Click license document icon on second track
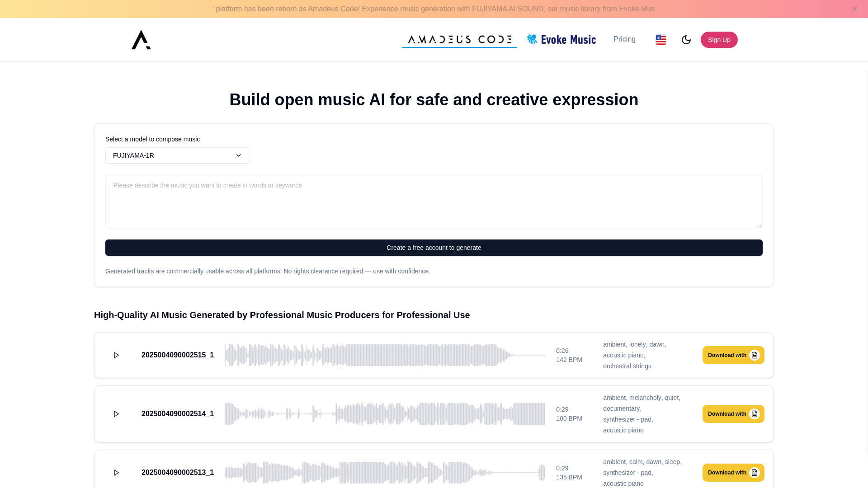The height and width of the screenshot is (488, 868). [754, 414]
